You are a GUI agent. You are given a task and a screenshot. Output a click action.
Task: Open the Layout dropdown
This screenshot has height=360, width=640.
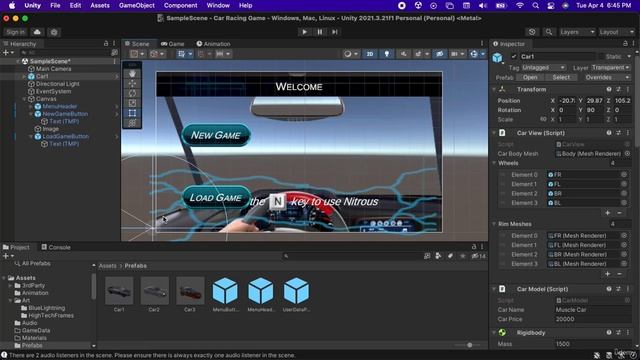616,32
